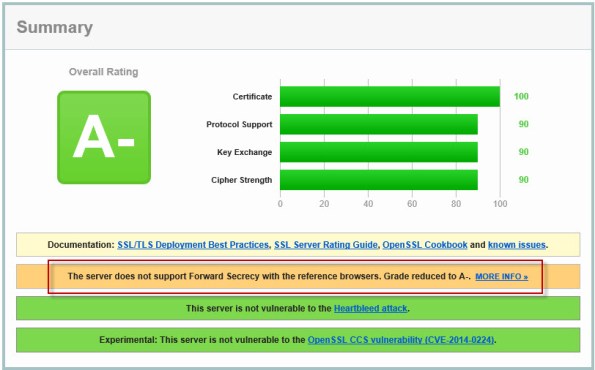595x370 pixels.
Task: Click the Protocol Support score value 90
Action: (524, 124)
